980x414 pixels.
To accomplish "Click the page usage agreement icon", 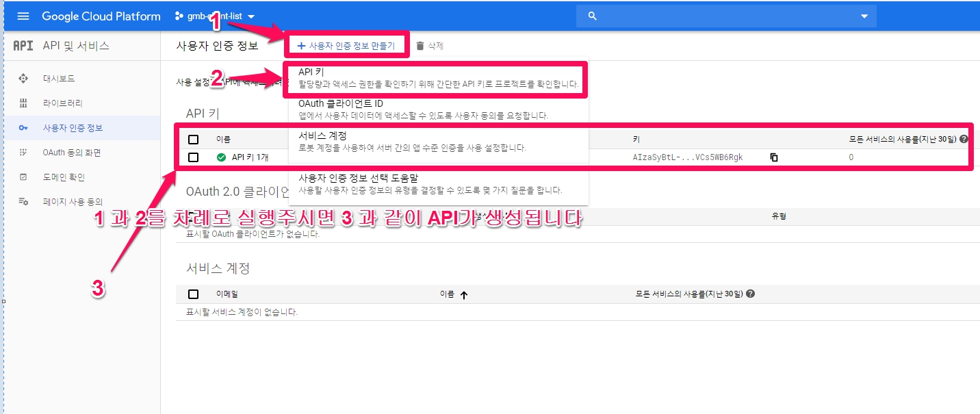I will tap(23, 202).
